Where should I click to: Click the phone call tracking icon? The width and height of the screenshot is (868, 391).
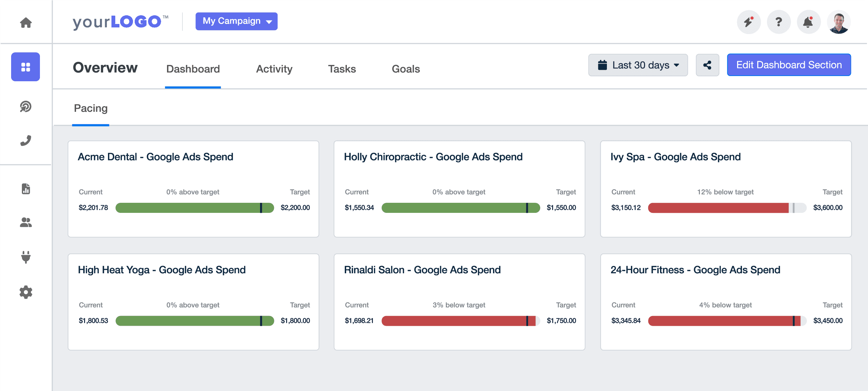click(26, 140)
